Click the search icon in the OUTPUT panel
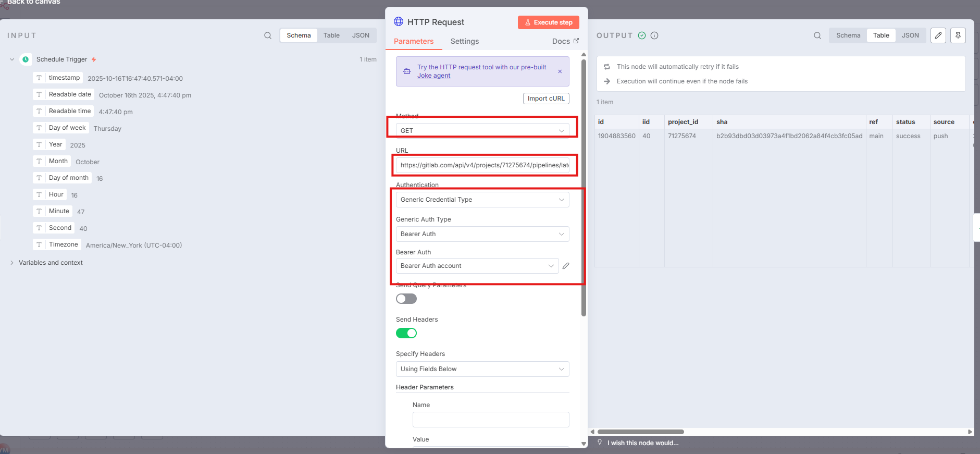The image size is (980, 454). [817, 35]
